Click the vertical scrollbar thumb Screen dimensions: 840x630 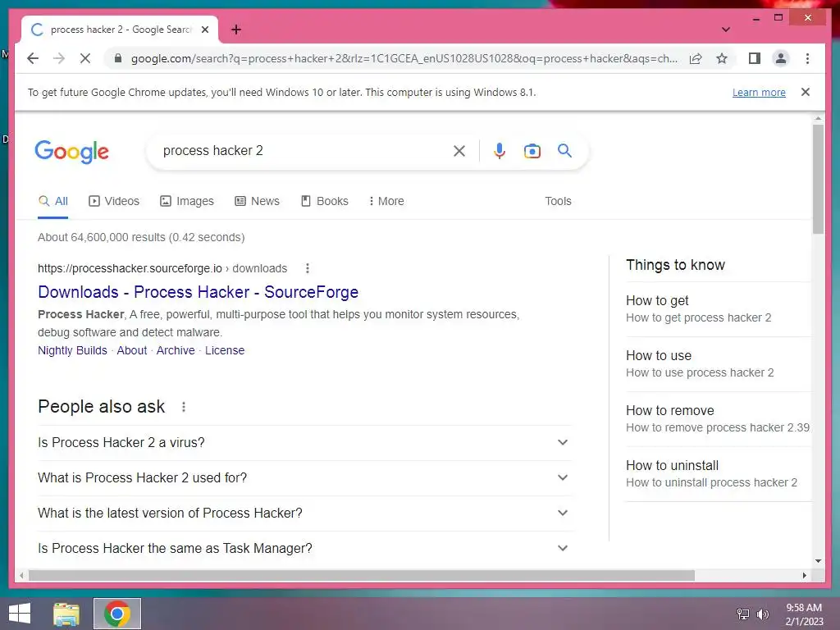(818, 179)
